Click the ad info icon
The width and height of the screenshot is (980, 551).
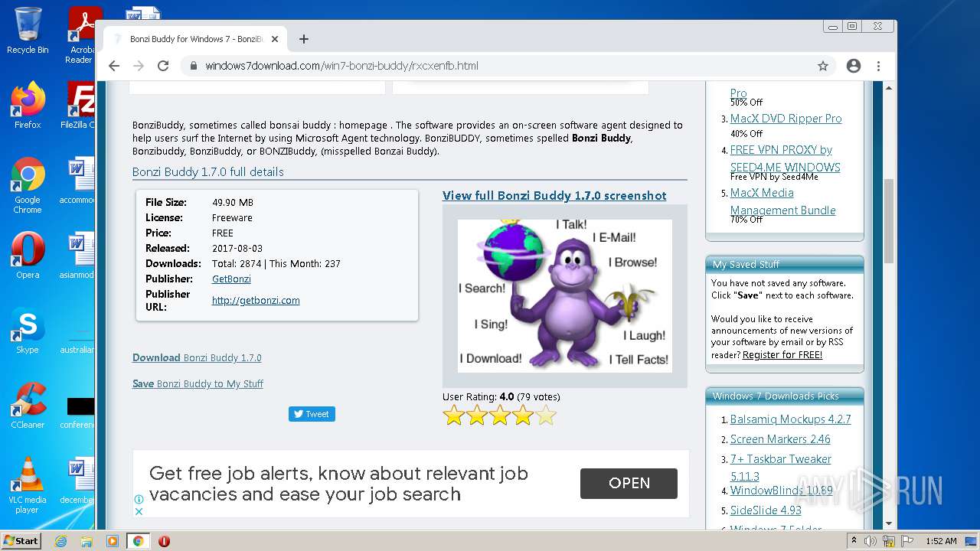(x=139, y=500)
